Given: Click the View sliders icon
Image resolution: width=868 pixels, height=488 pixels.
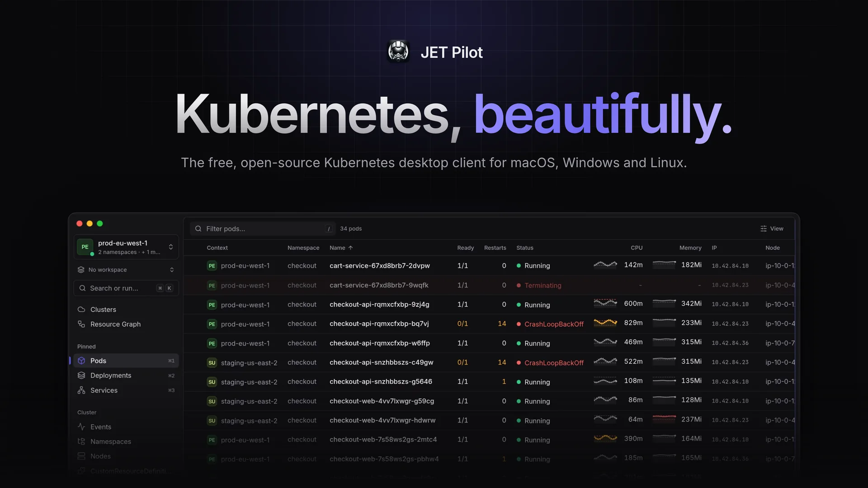Looking at the screenshot, I should coord(764,229).
